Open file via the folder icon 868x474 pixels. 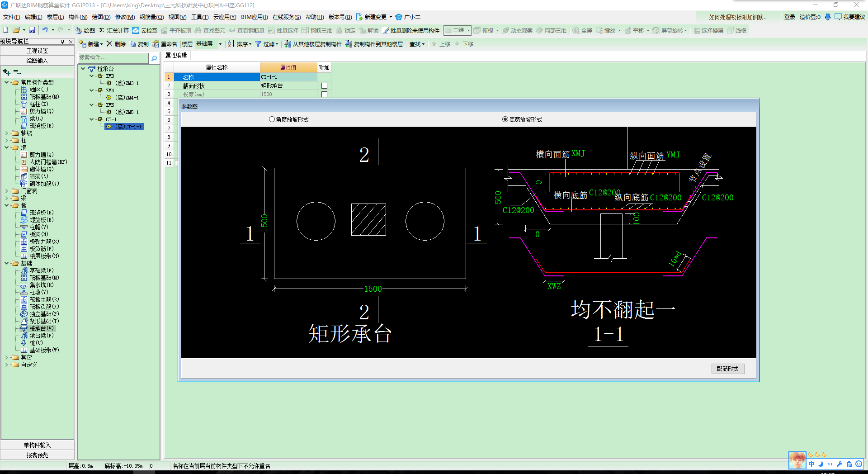point(16,30)
